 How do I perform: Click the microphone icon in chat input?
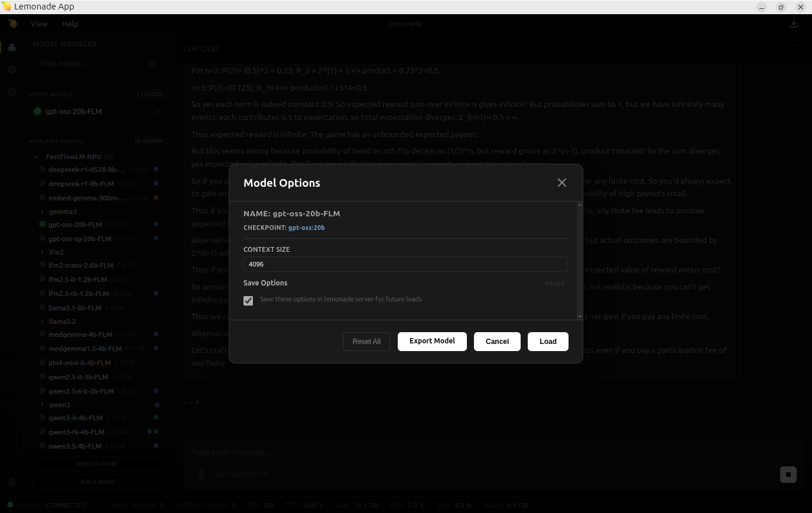click(x=201, y=475)
